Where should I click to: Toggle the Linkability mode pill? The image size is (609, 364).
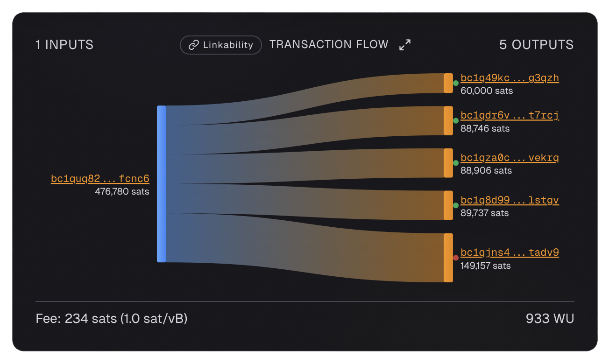[220, 45]
